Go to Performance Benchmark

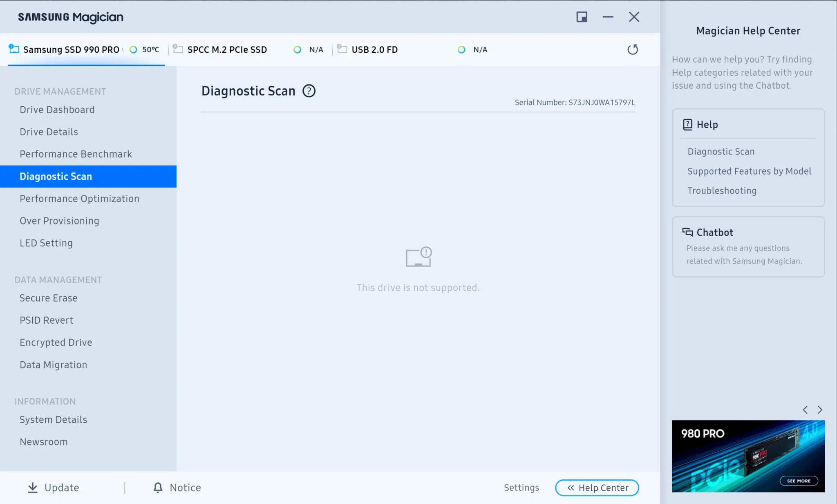[x=88, y=154]
